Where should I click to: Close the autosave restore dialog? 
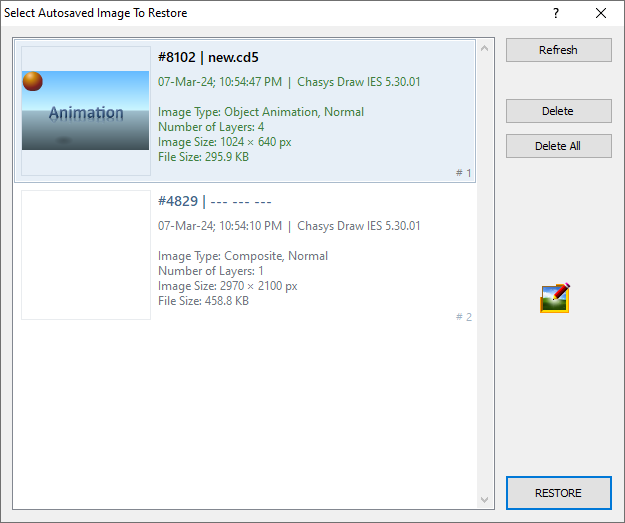[601, 13]
